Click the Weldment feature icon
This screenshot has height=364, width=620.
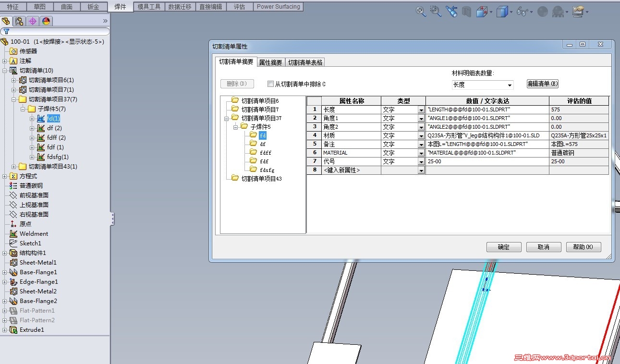[13, 234]
